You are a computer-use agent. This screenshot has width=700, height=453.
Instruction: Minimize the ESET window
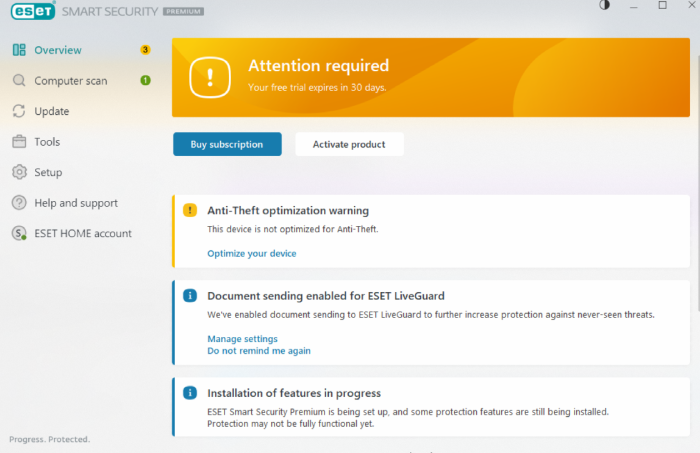pos(633,6)
